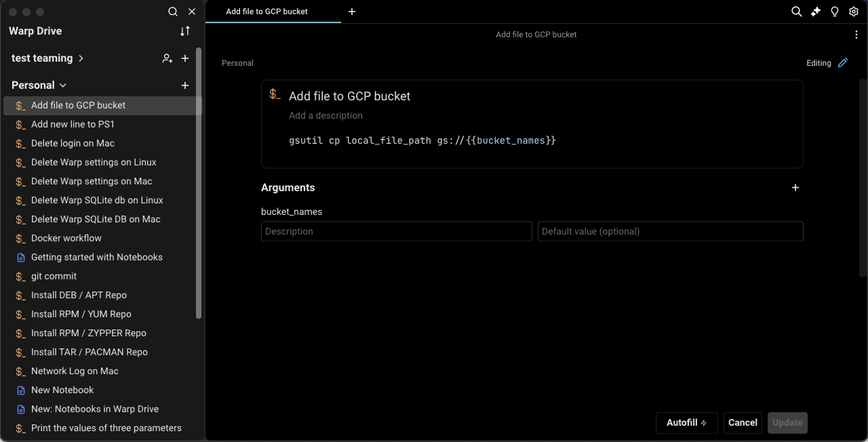Open a new tab with the plus icon
868x442 pixels.
[x=351, y=12]
